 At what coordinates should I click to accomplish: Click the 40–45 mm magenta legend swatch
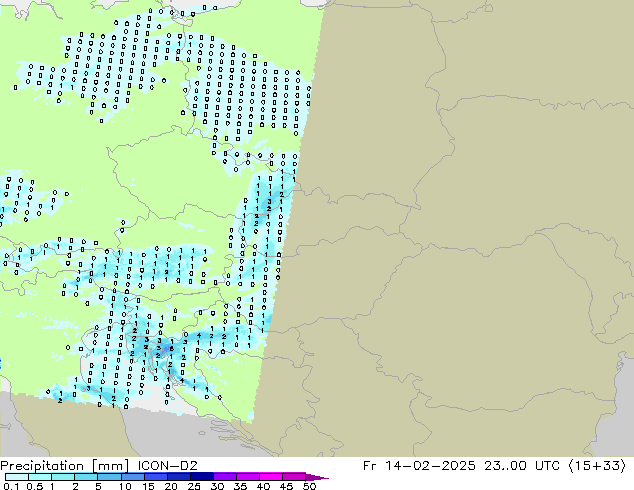tap(271, 477)
